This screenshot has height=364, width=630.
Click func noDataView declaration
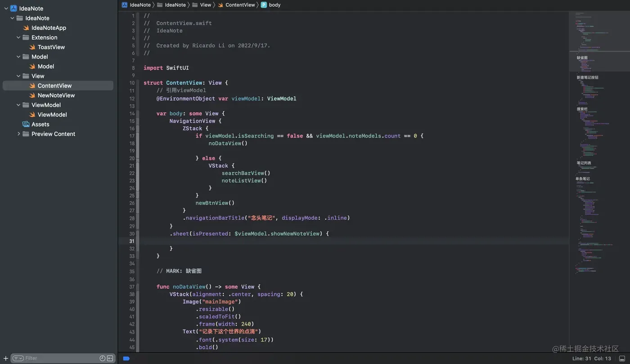208,287
